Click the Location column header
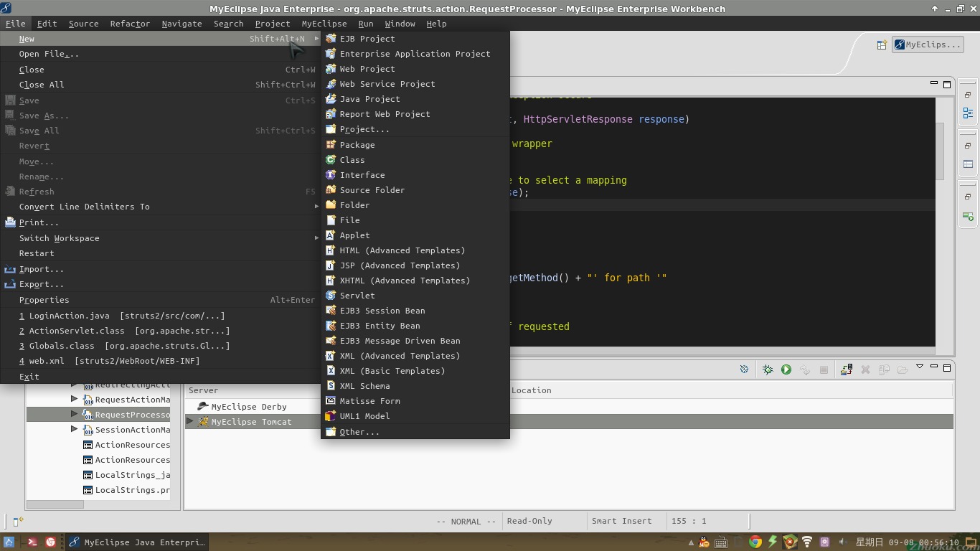980x551 pixels. [x=532, y=390]
